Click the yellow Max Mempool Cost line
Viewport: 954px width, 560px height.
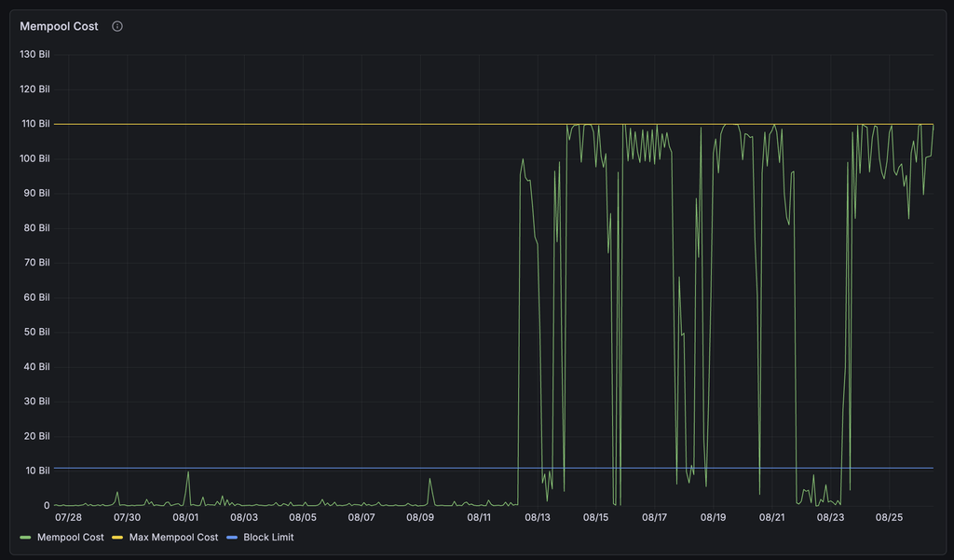(305, 124)
